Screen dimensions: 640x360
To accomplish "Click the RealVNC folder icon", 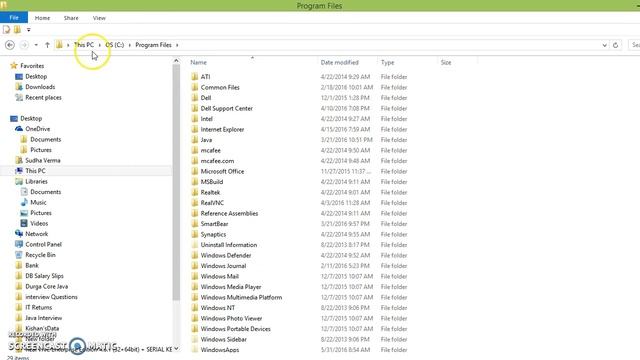I will tap(195, 203).
